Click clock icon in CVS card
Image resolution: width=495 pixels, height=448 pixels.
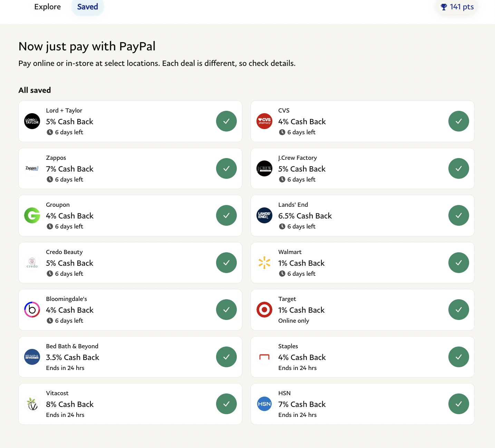[x=282, y=132]
